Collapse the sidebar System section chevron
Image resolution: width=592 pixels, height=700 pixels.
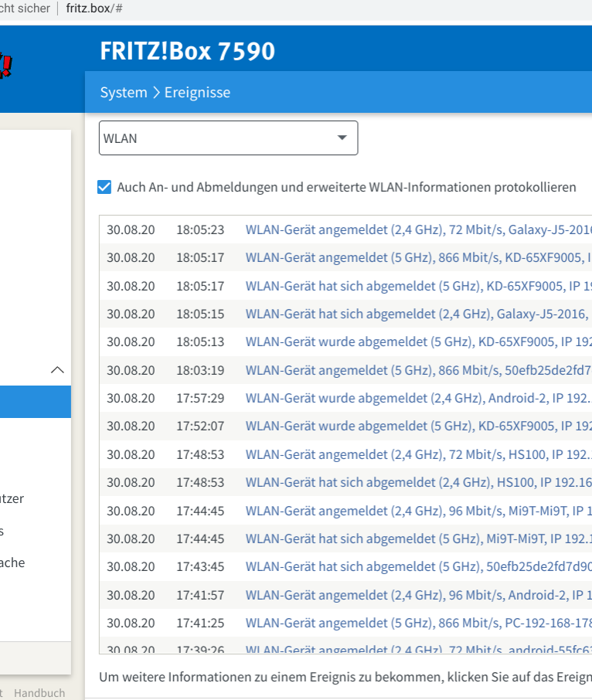(57, 370)
